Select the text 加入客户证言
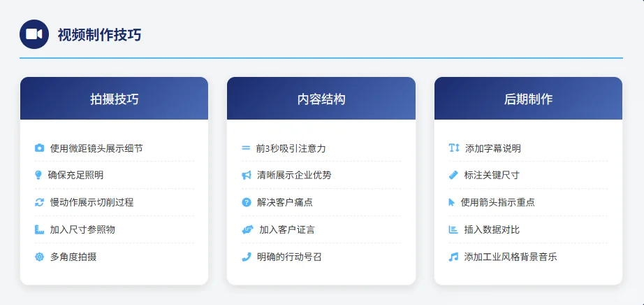This screenshot has width=644, height=305. [287, 229]
